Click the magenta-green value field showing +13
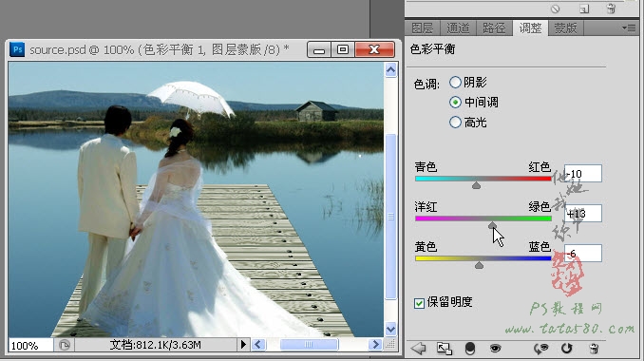 pyautogui.click(x=583, y=213)
